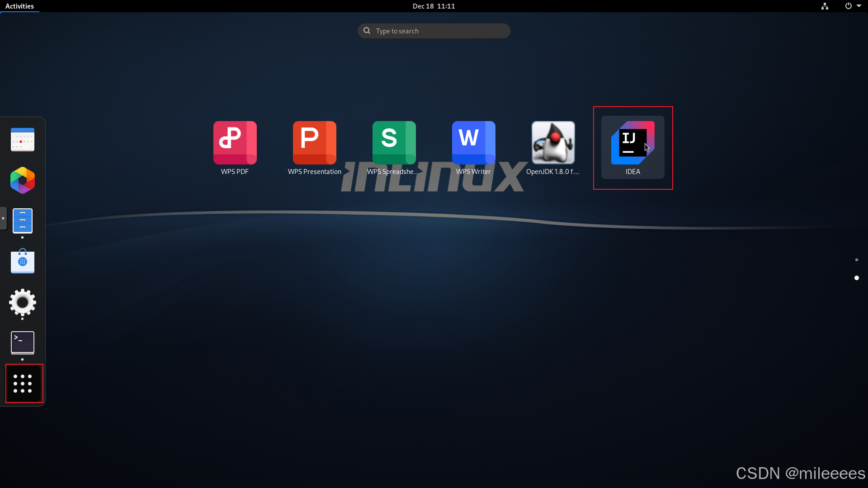Open WPS Presentation

tap(314, 143)
